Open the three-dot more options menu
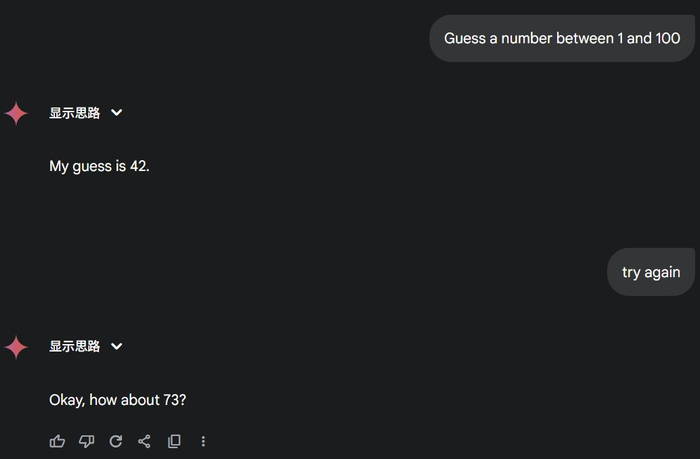Image resolution: width=700 pixels, height=459 pixels. (203, 441)
